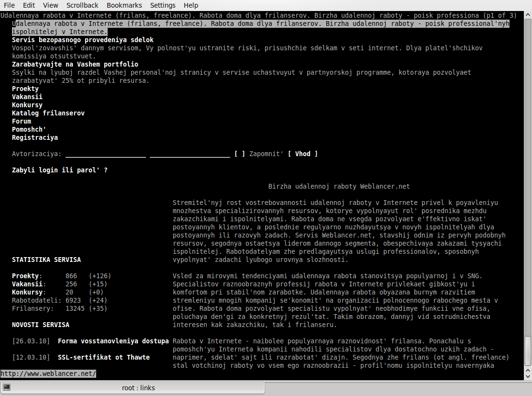Viewport: 532px width, 396px height.
Task: Click the (+126) Proekty increment
Action: 100,276
